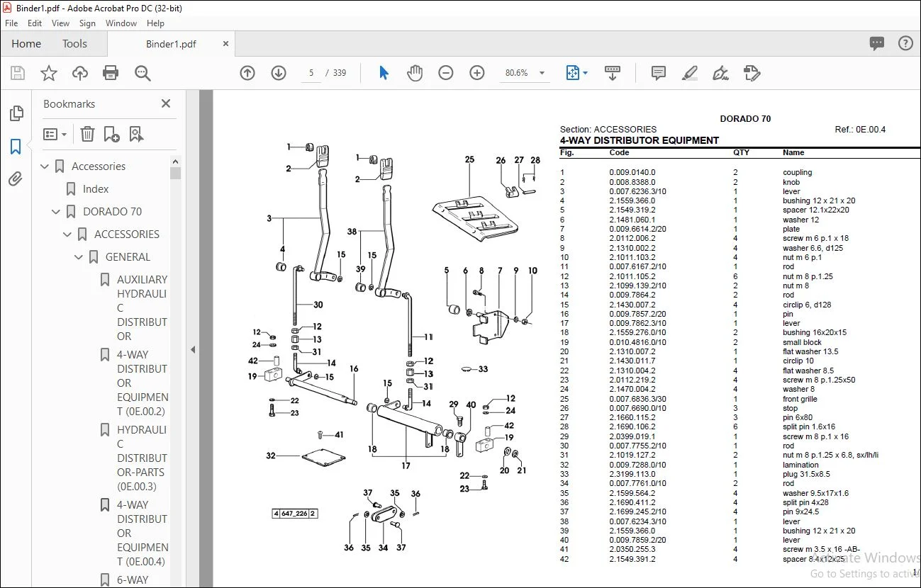Toggle the Bookmarks panel icon

[x=16, y=147]
